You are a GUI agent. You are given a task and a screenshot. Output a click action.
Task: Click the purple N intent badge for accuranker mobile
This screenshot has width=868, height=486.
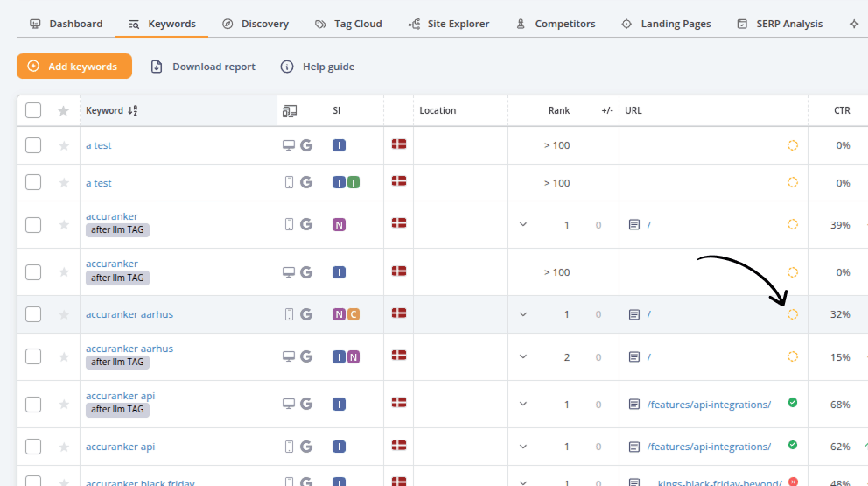(x=339, y=224)
